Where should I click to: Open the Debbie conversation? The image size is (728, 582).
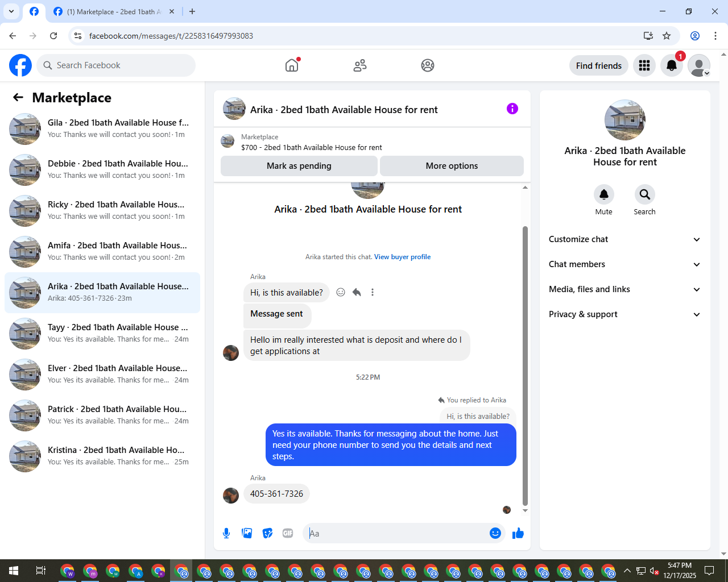pyautogui.click(x=102, y=170)
